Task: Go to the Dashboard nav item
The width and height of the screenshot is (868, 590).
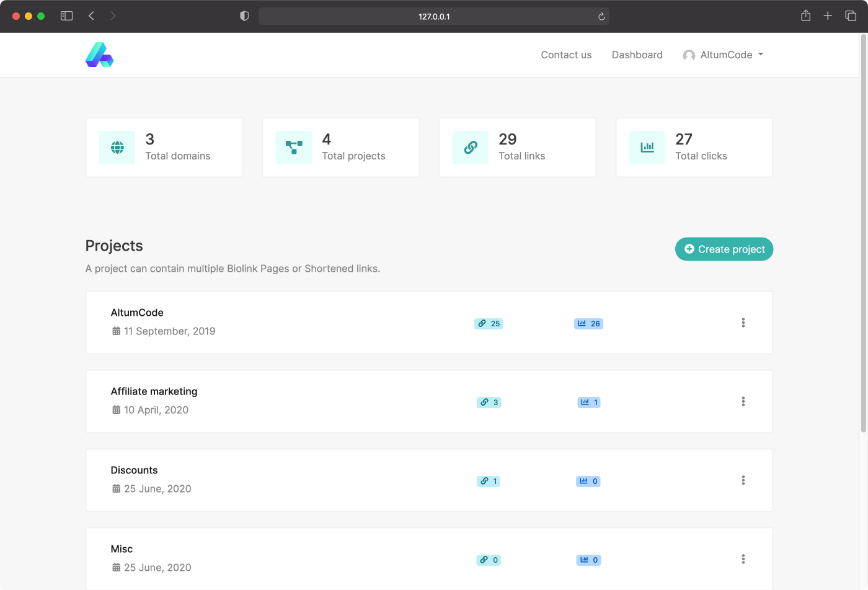Action: coord(637,55)
